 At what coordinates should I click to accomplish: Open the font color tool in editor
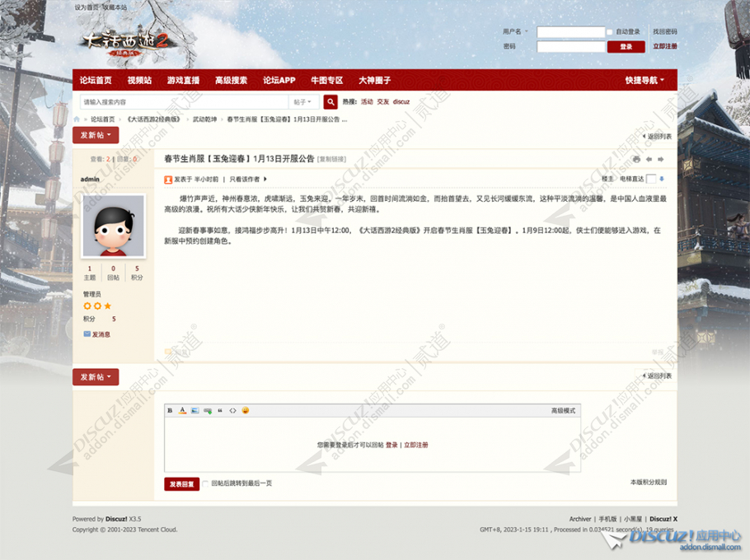point(182,410)
